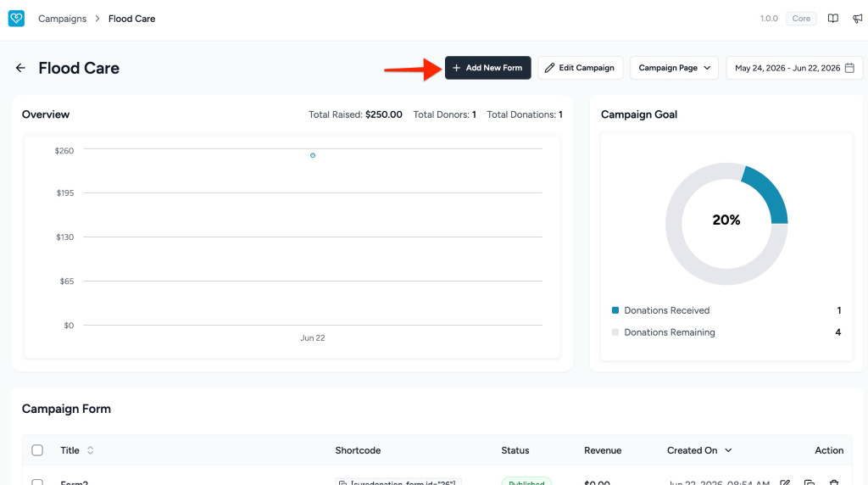The height and width of the screenshot is (485, 868).
Task: Click the Total Donors count
Action: pos(444,114)
